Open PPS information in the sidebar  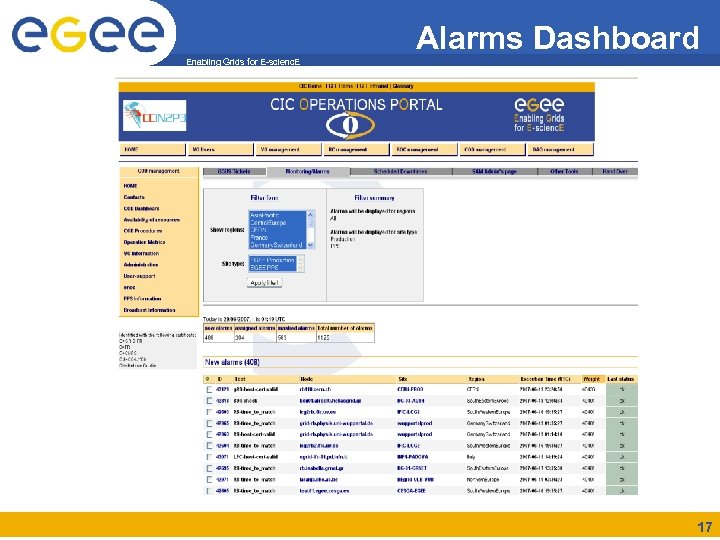pyautogui.click(x=142, y=299)
